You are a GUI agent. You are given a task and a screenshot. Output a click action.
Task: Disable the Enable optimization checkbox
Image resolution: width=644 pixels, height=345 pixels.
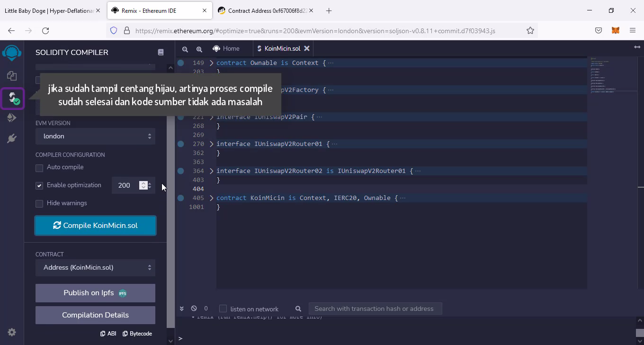pyautogui.click(x=39, y=185)
